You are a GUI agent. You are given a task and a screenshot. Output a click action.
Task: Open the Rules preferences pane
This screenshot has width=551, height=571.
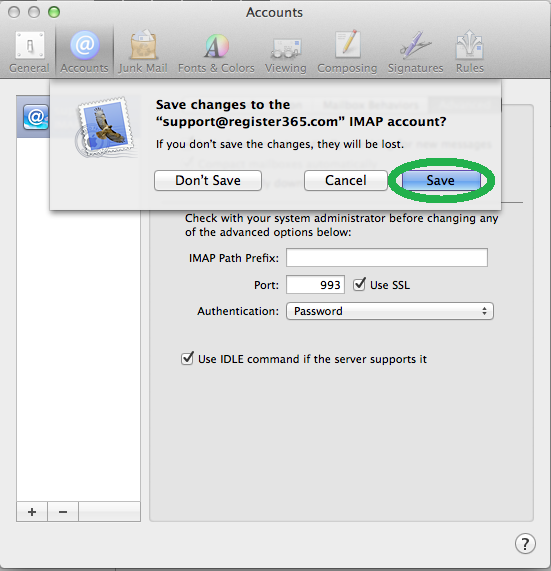(x=470, y=52)
